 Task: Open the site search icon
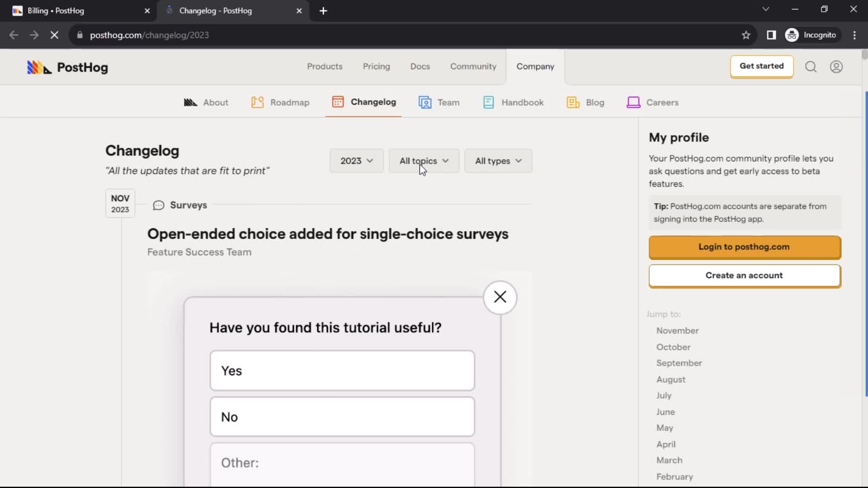point(811,67)
